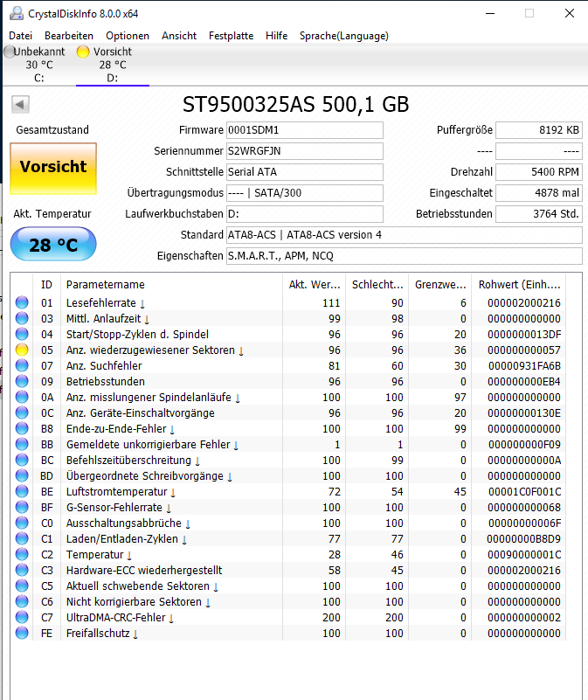Open the Hilfe menu

click(276, 36)
